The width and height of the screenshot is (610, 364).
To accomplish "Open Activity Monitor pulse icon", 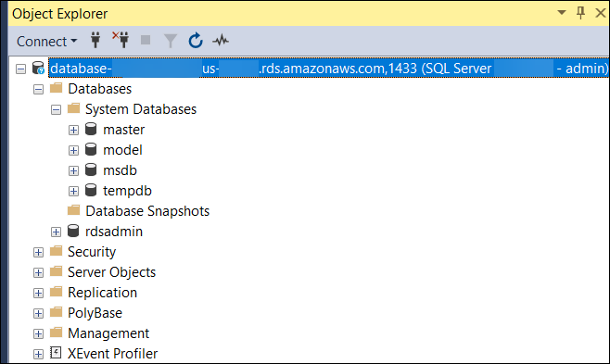I will click(x=221, y=41).
